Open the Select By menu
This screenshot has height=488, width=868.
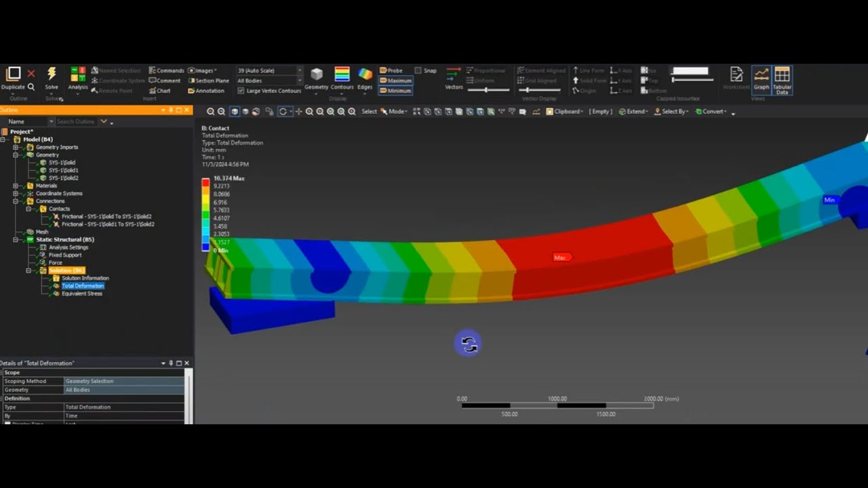[x=671, y=112]
